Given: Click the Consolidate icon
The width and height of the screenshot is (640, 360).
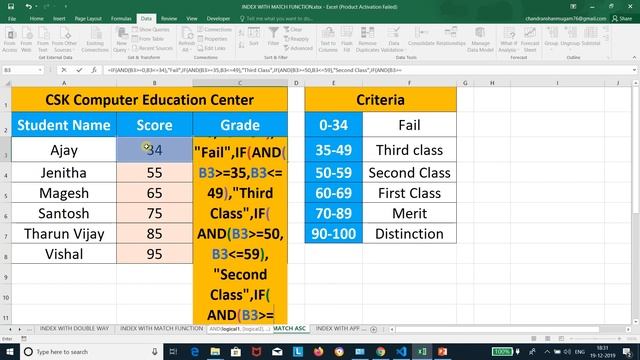Looking at the screenshot, I should pos(421,37).
